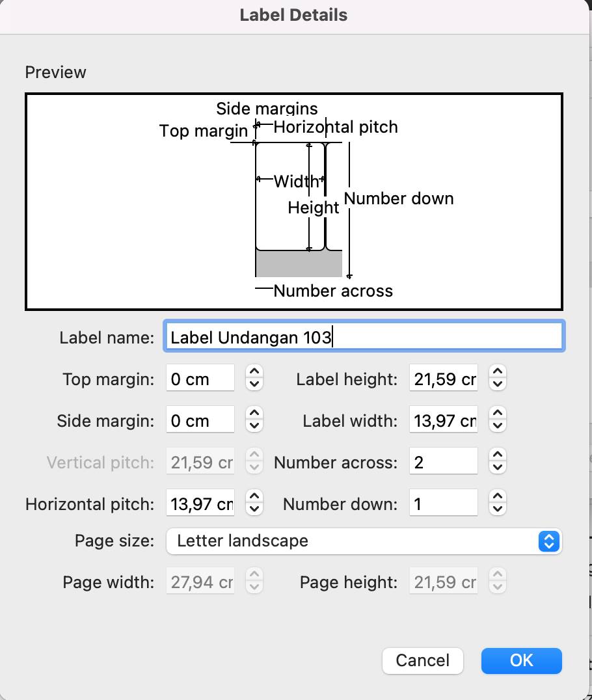Increase Number across with up stepper arrow
The height and width of the screenshot is (700, 592).
498,455
